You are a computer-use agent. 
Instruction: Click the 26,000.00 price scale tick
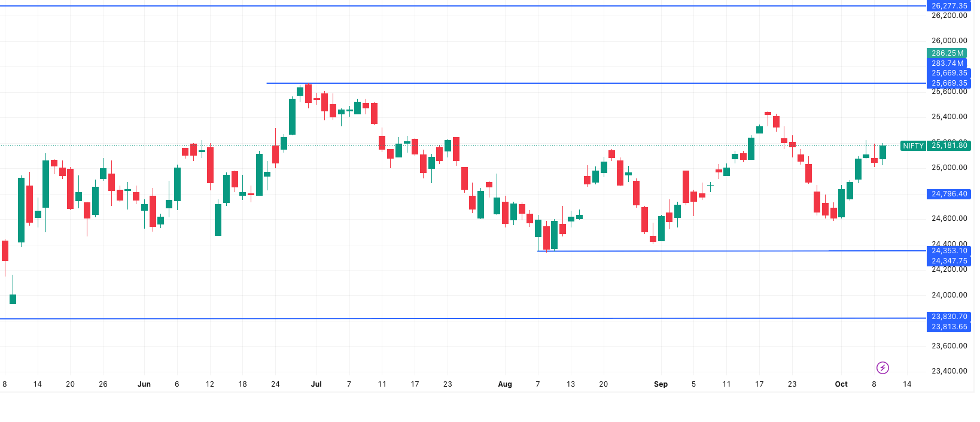pos(949,41)
